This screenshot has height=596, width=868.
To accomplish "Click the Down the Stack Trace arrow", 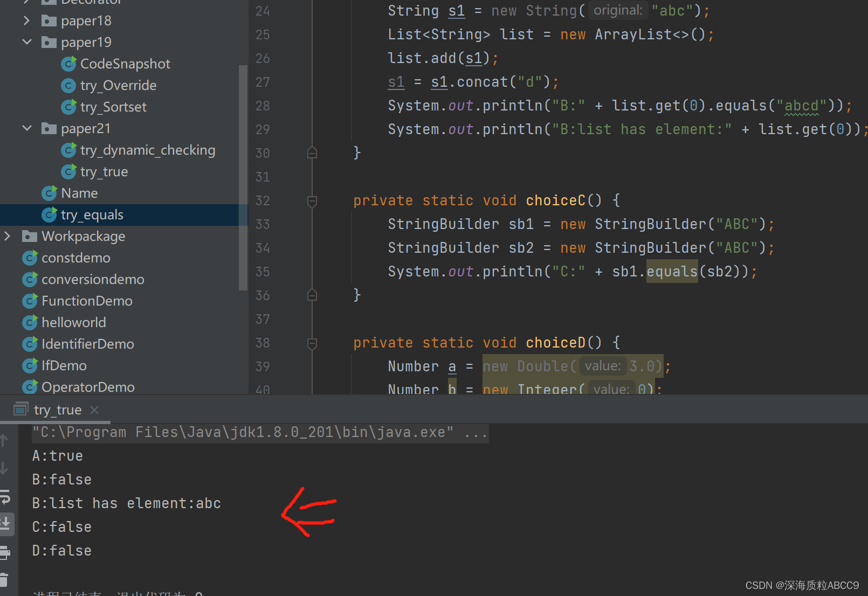I will [4, 468].
